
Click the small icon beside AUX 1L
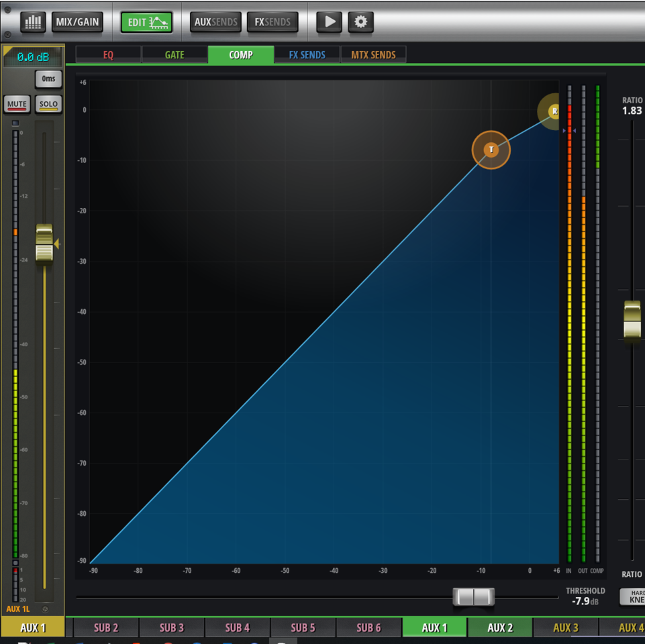tap(45, 609)
